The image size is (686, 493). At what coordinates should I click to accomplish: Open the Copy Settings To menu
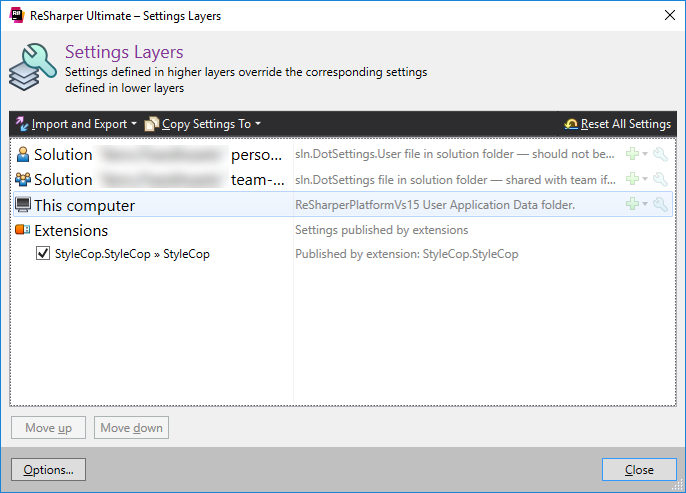[x=203, y=124]
